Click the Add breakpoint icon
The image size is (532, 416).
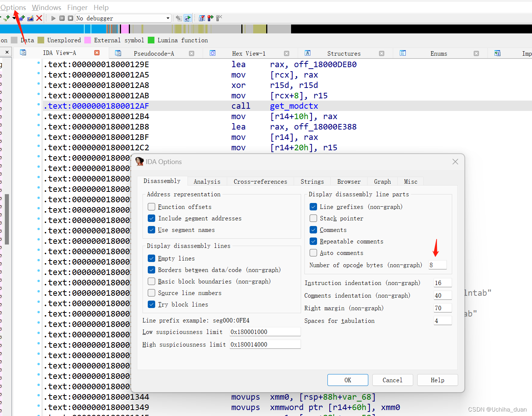210,18
